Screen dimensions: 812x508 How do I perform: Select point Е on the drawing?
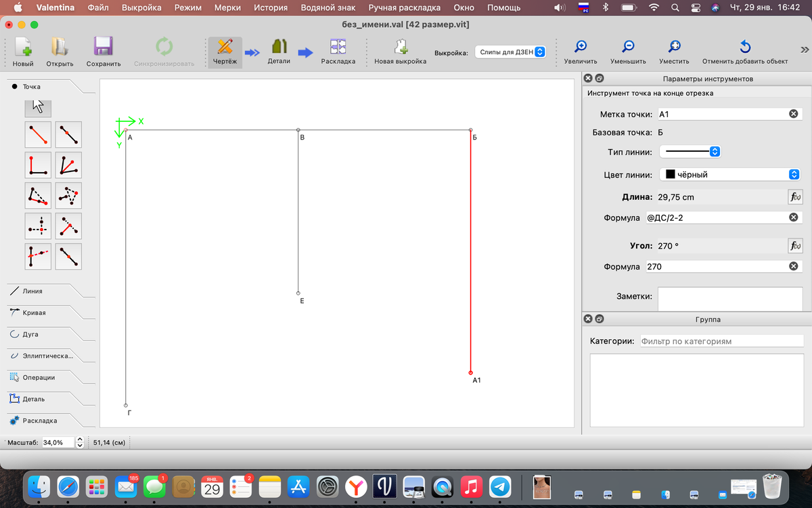point(298,293)
